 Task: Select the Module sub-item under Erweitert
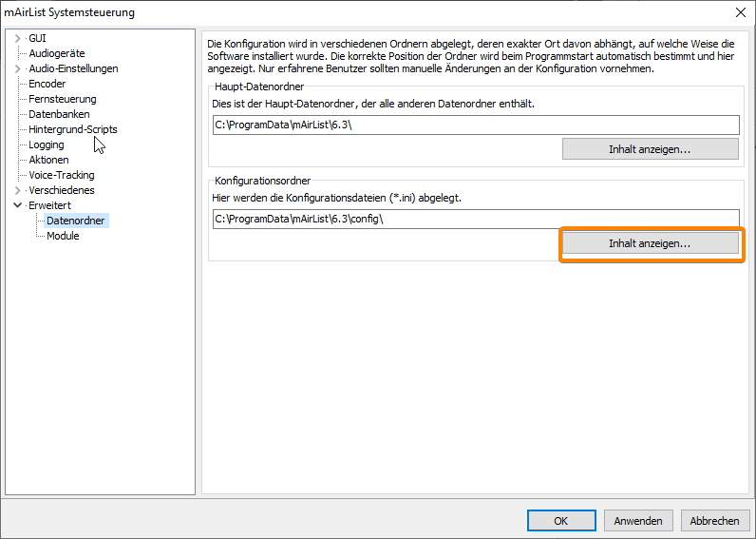[x=63, y=236]
